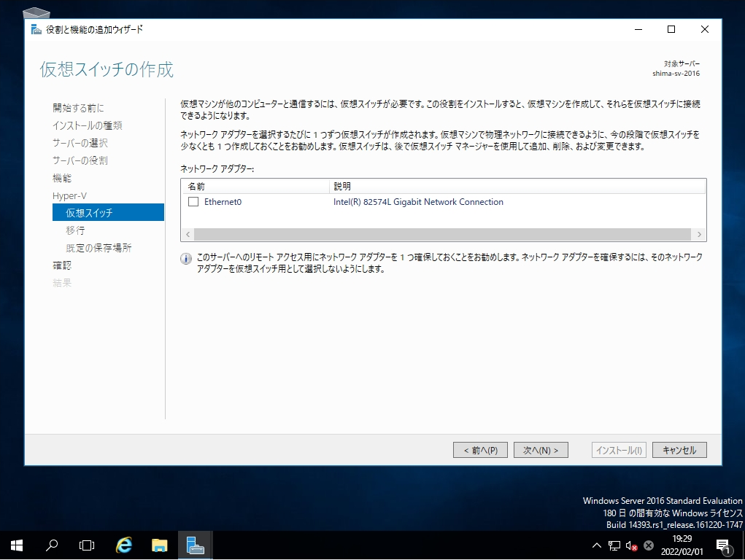This screenshot has height=560, width=745.
Task: Jump to the 機能 step
Action: pyautogui.click(x=62, y=178)
